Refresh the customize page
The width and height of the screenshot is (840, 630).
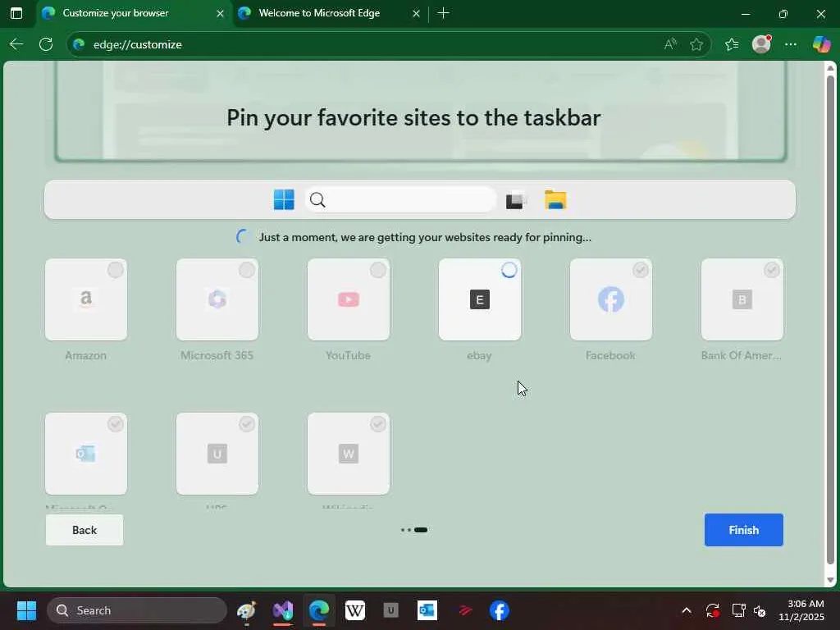tap(46, 44)
